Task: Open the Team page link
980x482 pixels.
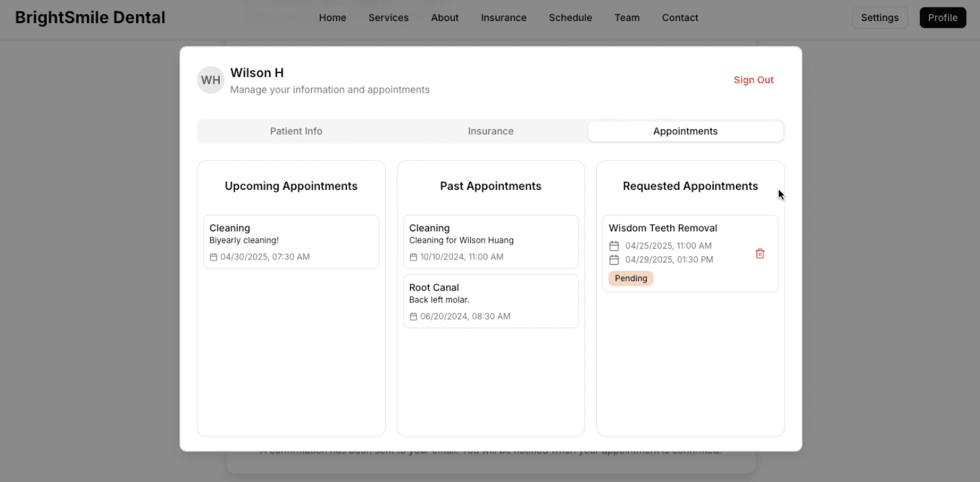Action: (627, 18)
